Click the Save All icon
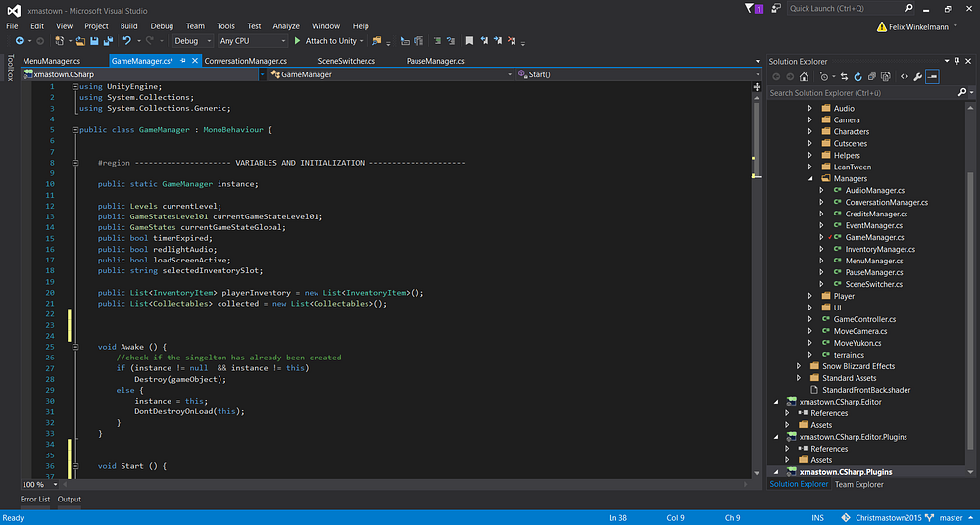This screenshot has width=980, height=525. pos(108,40)
